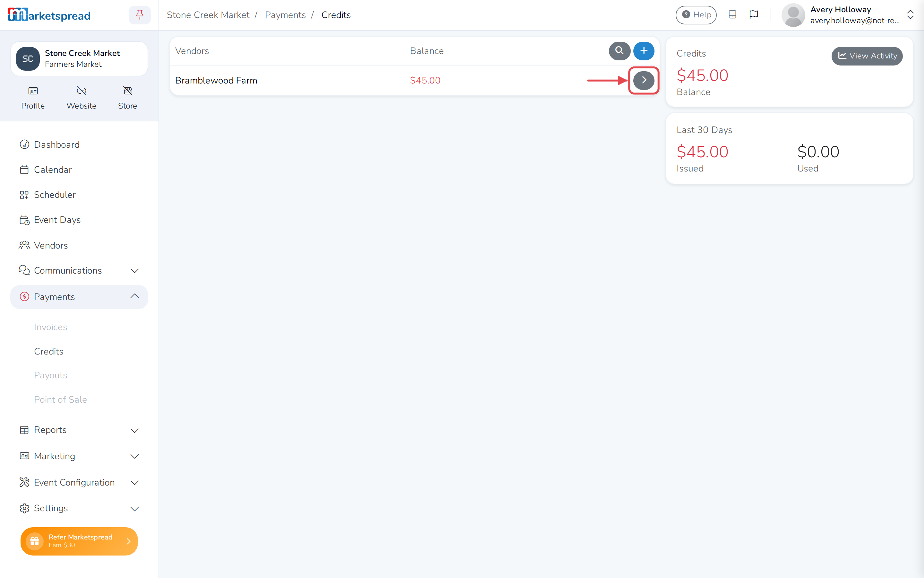Click the Avery Holloway avatar
This screenshot has width=924, height=578.
[x=793, y=15]
